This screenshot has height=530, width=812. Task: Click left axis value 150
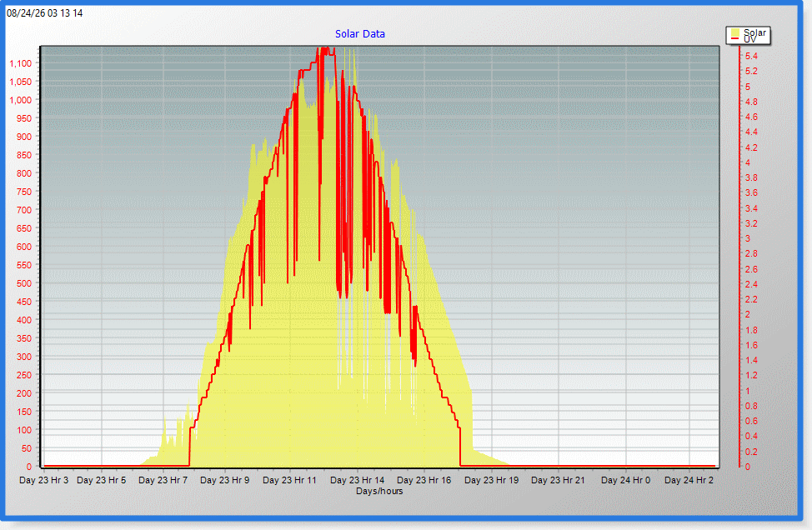[24, 412]
